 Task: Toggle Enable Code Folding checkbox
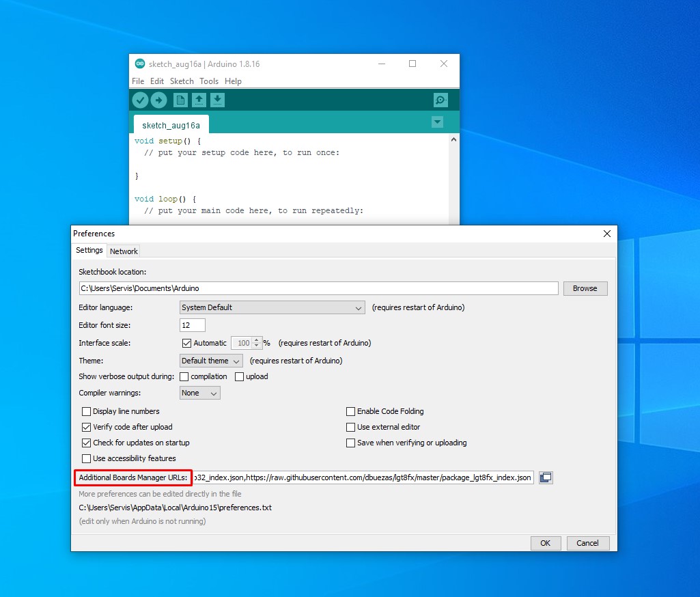351,411
